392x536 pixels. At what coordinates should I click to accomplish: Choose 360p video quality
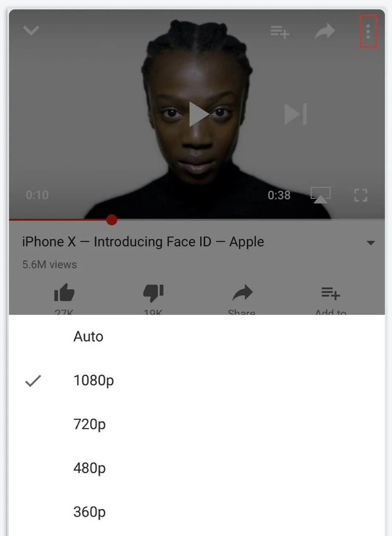coord(196,512)
